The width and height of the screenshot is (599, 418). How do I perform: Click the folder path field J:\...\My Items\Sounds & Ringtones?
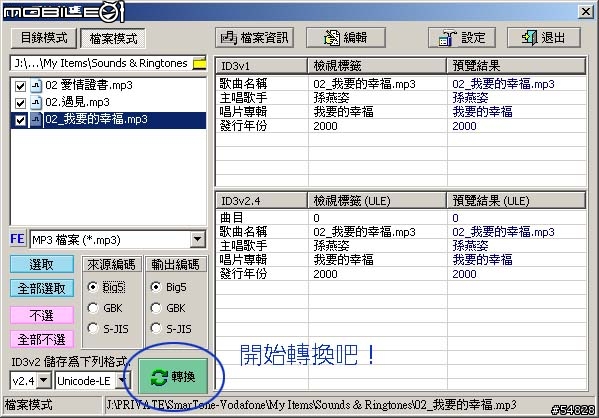coord(101,63)
